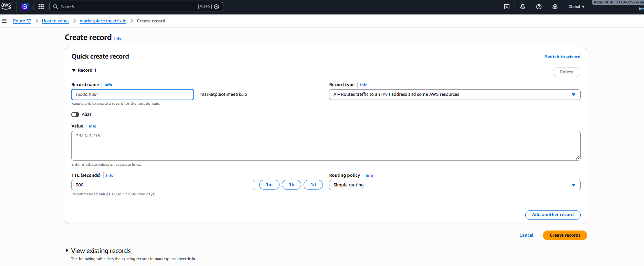The height and width of the screenshot is (266, 644).
Task: Open Info link for Record type
Action: [x=364, y=85]
